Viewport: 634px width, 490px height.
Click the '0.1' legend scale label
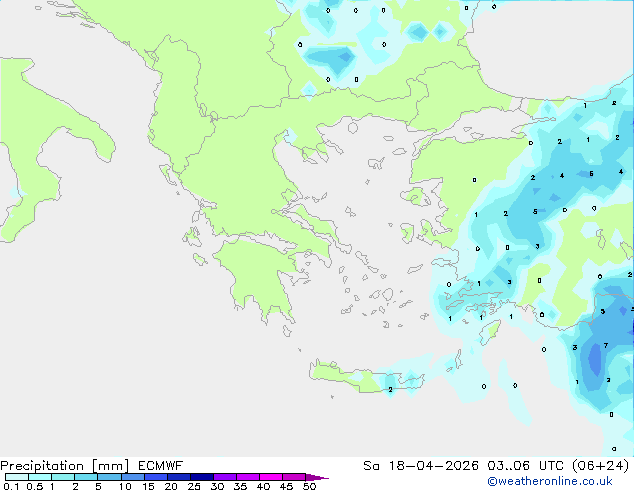click(x=11, y=486)
